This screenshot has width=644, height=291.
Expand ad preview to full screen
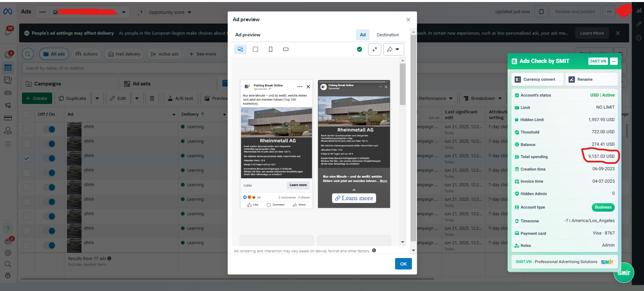(x=375, y=49)
